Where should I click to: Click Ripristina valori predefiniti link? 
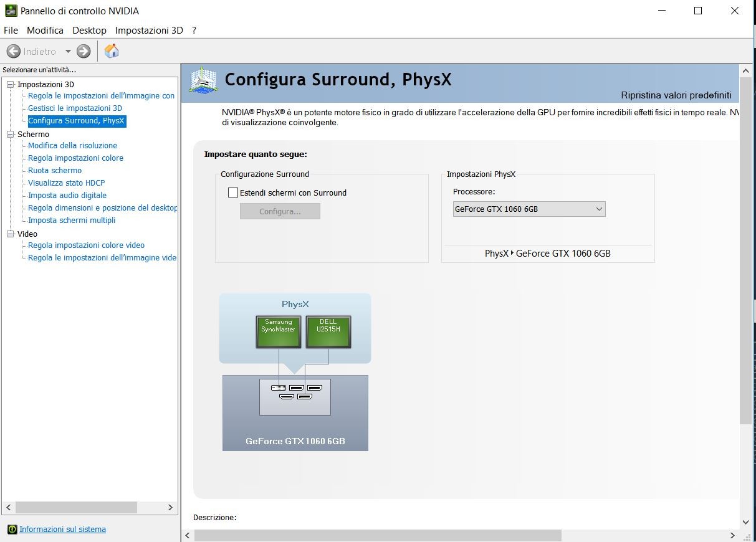[676, 95]
